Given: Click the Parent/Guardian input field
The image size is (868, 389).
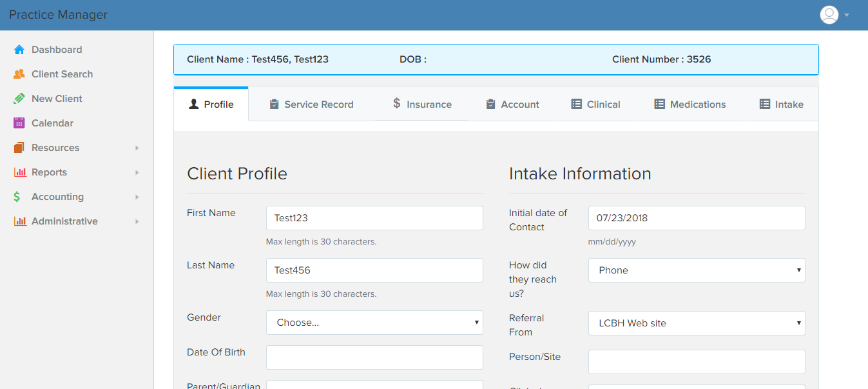Looking at the screenshot, I should pos(374,384).
